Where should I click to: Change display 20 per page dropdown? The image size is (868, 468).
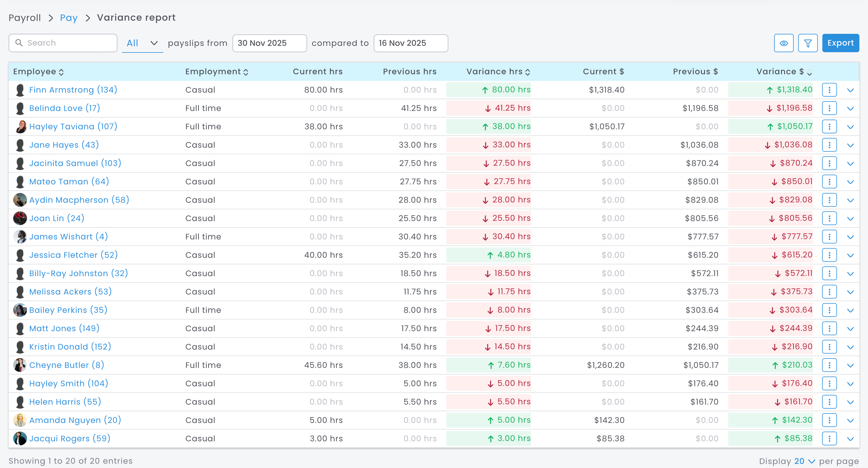(804, 461)
